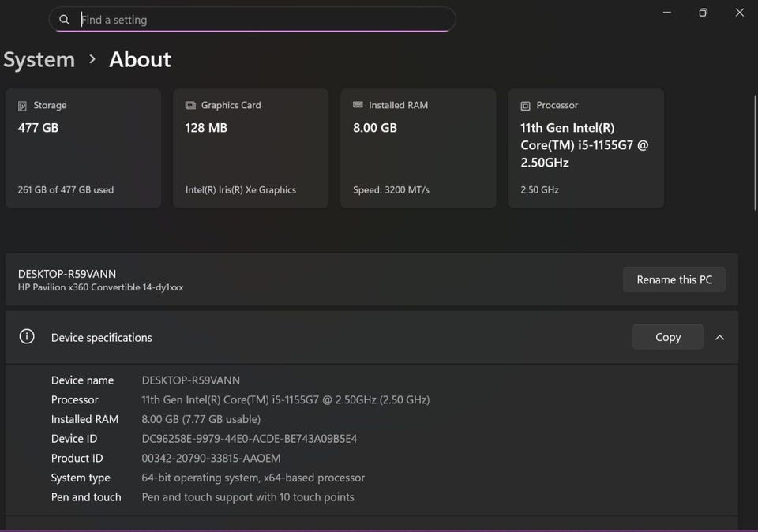
Task: Click the Installed RAM memory icon
Action: pyautogui.click(x=358, y=106)
